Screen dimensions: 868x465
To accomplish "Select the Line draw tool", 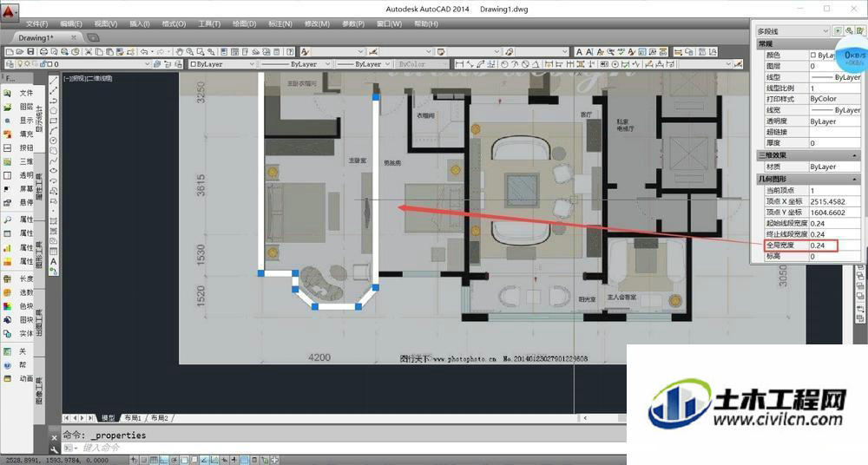I will pos(54,81).
